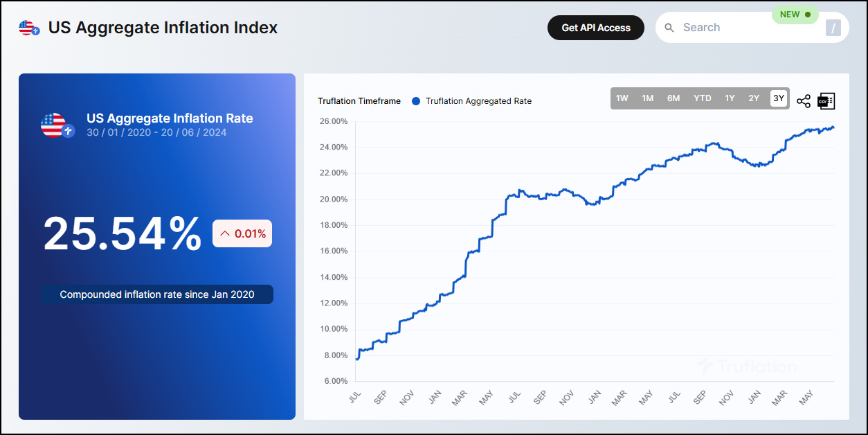868x435 pixels.
Task: Click the share icon above the chart
Action: (804, 101)
